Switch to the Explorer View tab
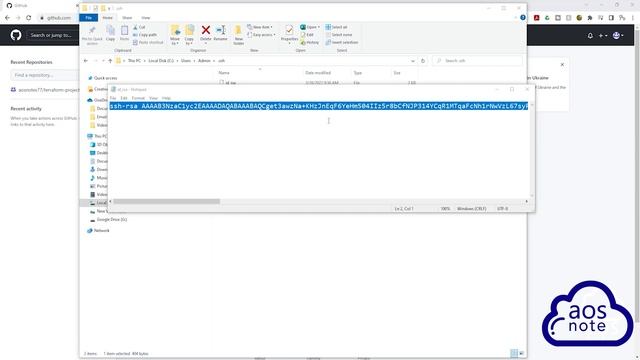Screen dimensions: 640x360 click(x=146, y=18)
